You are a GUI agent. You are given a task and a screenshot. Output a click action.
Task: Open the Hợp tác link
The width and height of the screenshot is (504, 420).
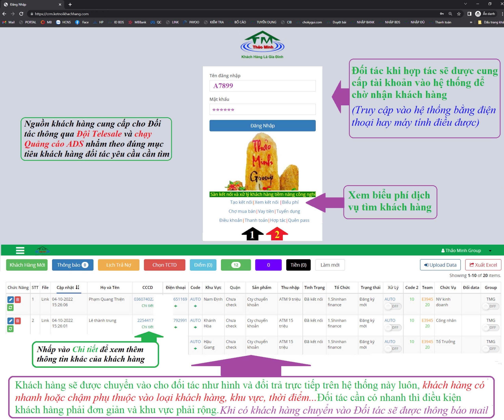278,220
